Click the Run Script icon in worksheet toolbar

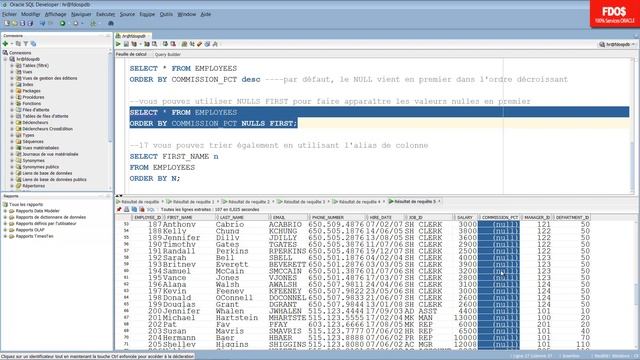click(126, 44)
